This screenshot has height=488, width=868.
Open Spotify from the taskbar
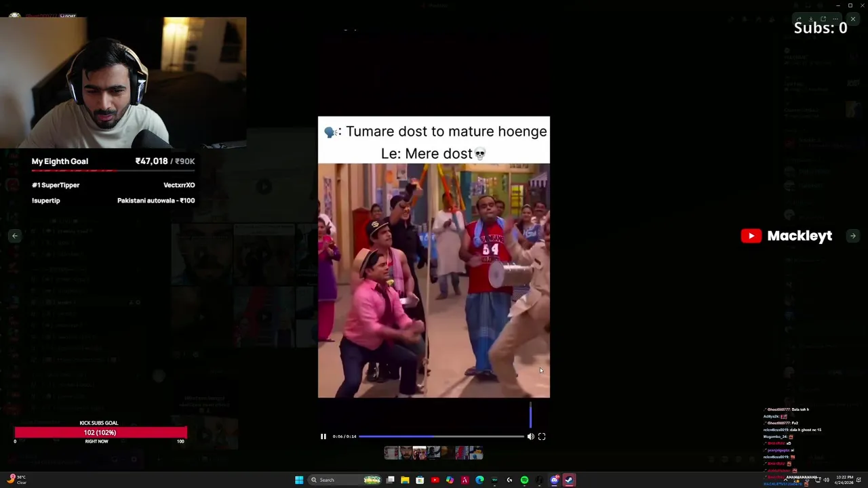524,480
